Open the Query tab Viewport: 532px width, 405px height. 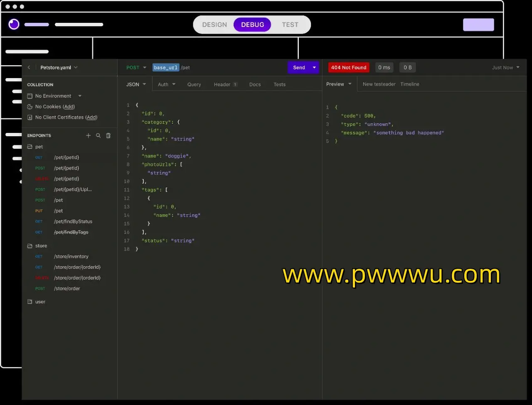(194, 85)
